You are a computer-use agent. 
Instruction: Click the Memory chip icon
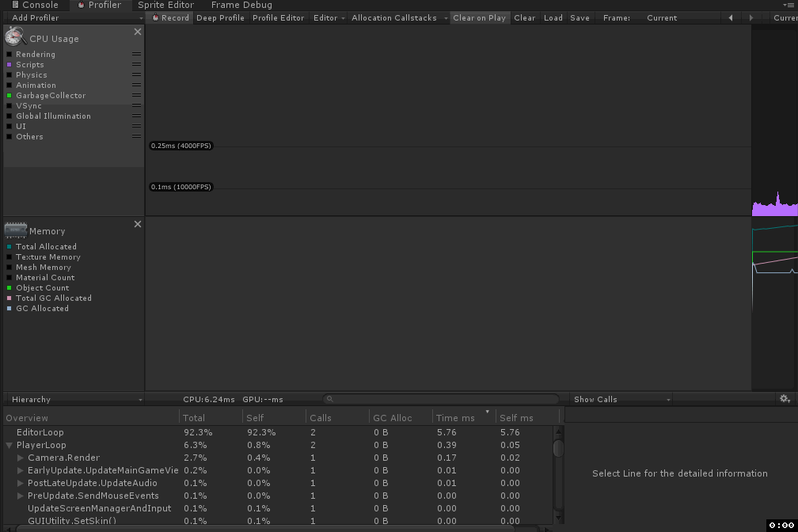[x=16, y=230]
